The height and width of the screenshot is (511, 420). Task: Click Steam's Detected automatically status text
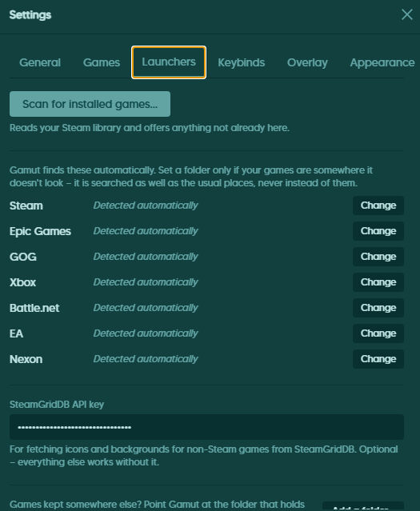146,206
